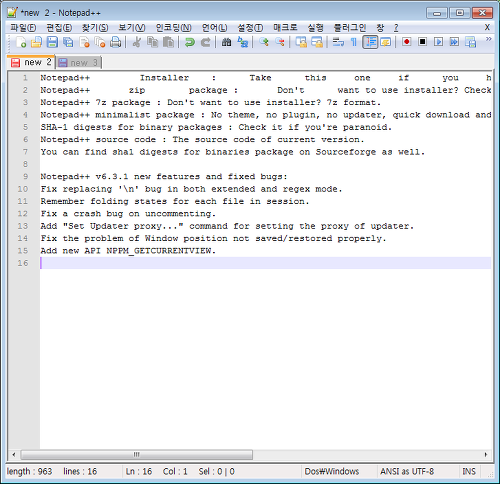This screenshot has width=500, height=484.
Task: Open the 언어(L) menu
Action: pyautogui.click(x=214, y=28)
